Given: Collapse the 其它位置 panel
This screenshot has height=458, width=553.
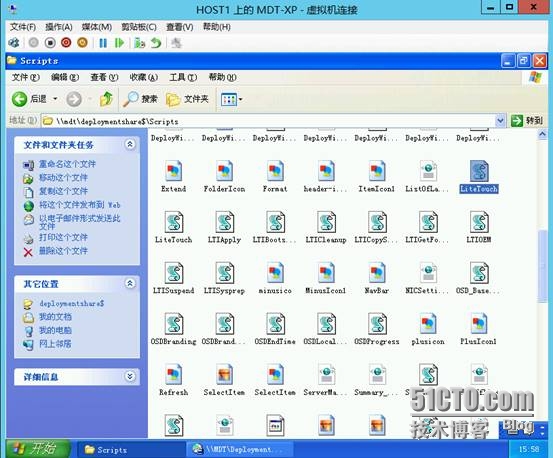Looking at the screenshot, I should [x=130, y=283].
